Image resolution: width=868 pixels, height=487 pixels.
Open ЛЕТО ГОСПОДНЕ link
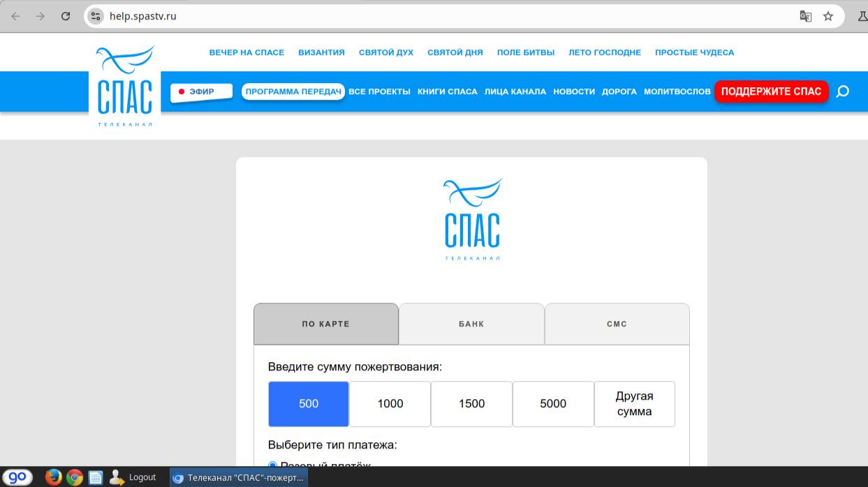coord(605,52)
